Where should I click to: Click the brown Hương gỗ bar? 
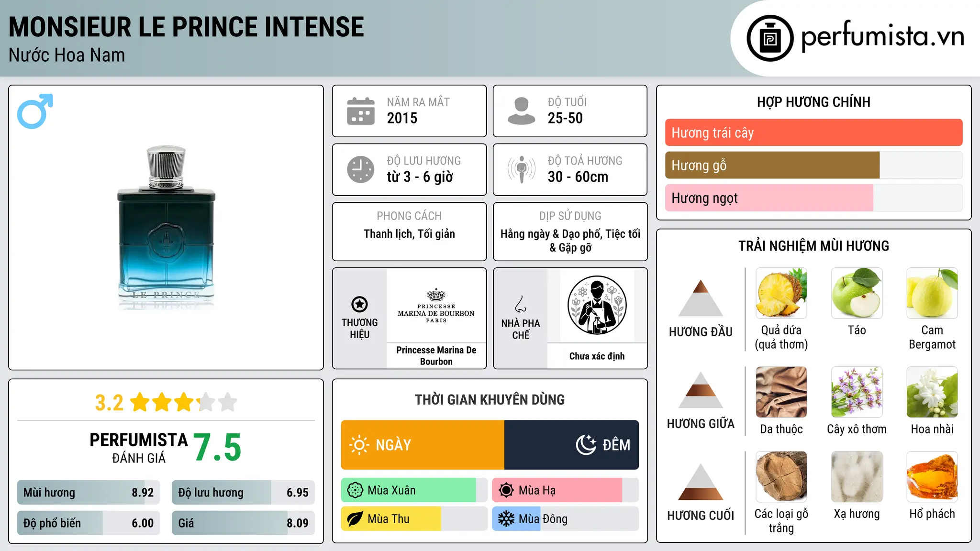[x=772, y=165]
